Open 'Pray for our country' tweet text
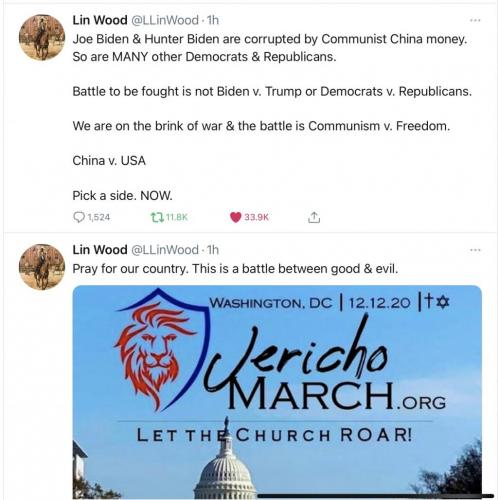The image size is (498, 500). point(235,269)
